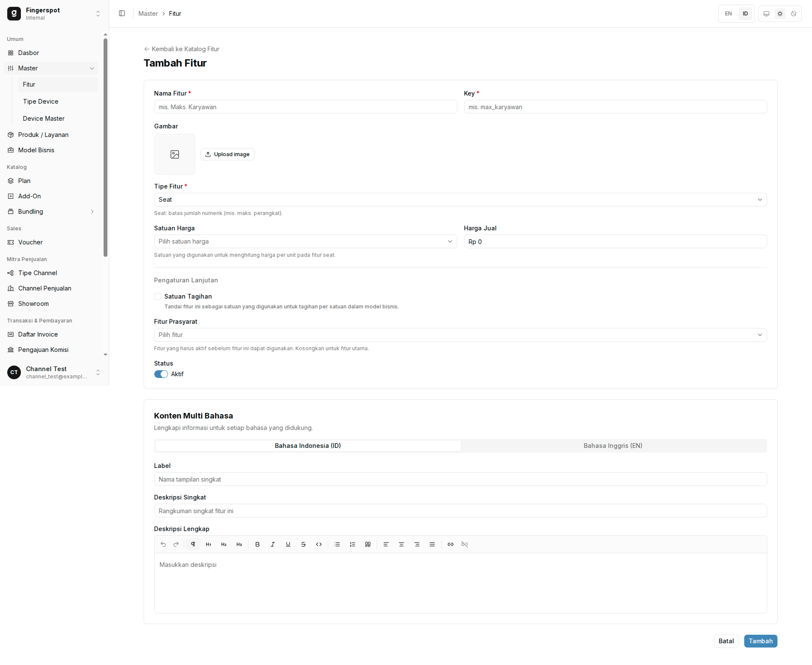Check the Satuan Tagihan checkbox
The height and width of the screenshot is (665, 812).
coord(158,296)
